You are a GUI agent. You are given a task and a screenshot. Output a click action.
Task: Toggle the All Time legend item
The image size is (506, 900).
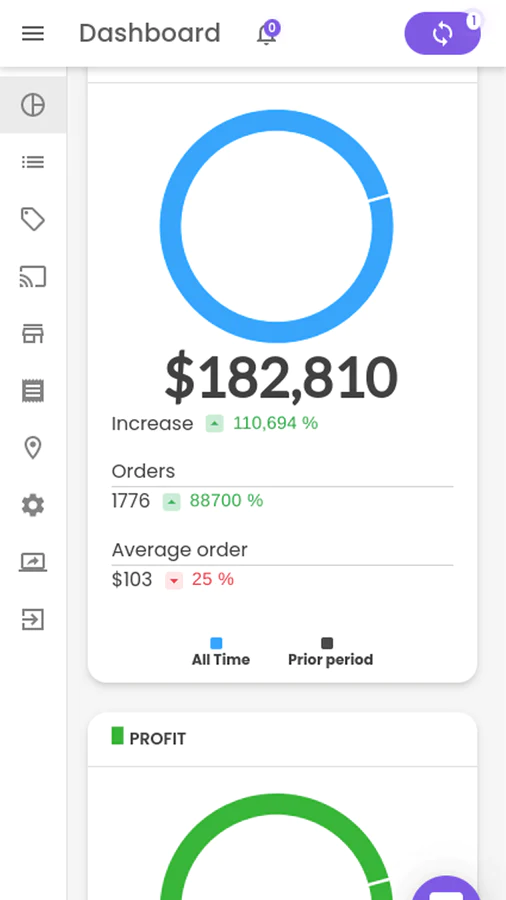[221, 652]
